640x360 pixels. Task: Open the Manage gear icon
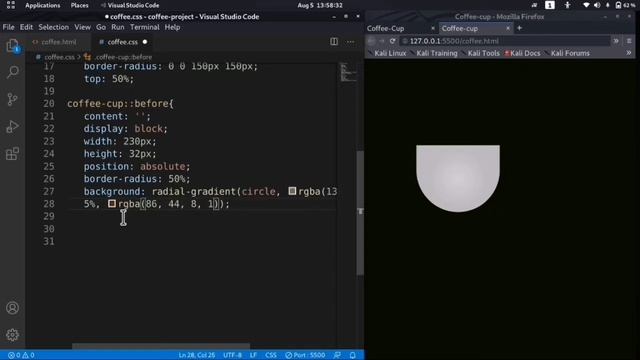[x=13, y=335]
